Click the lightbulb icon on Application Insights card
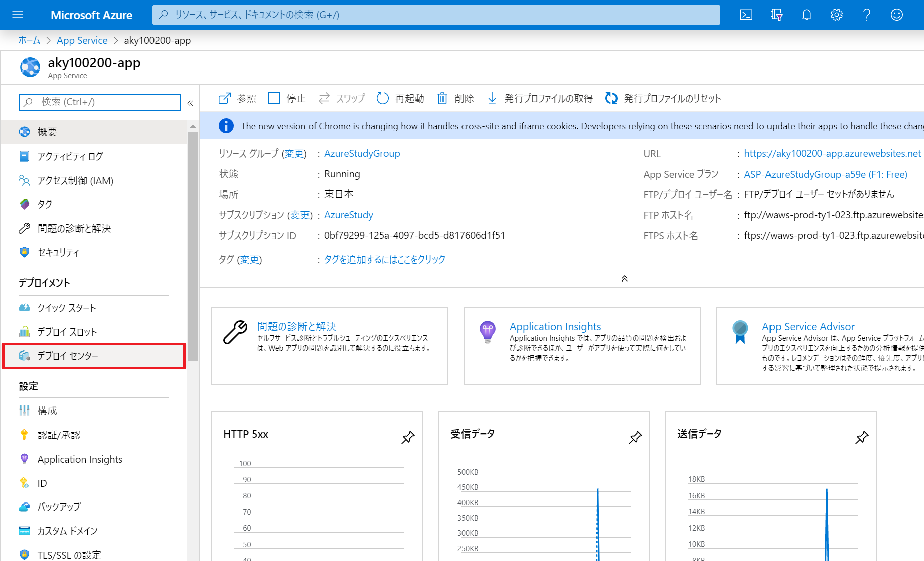This screenshot has height=561, width=924. pyautogui.click(x=488, y=332)
